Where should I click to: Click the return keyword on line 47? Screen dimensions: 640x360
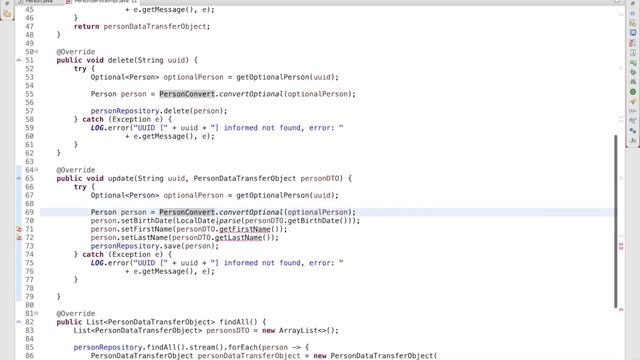click(87, 27)
